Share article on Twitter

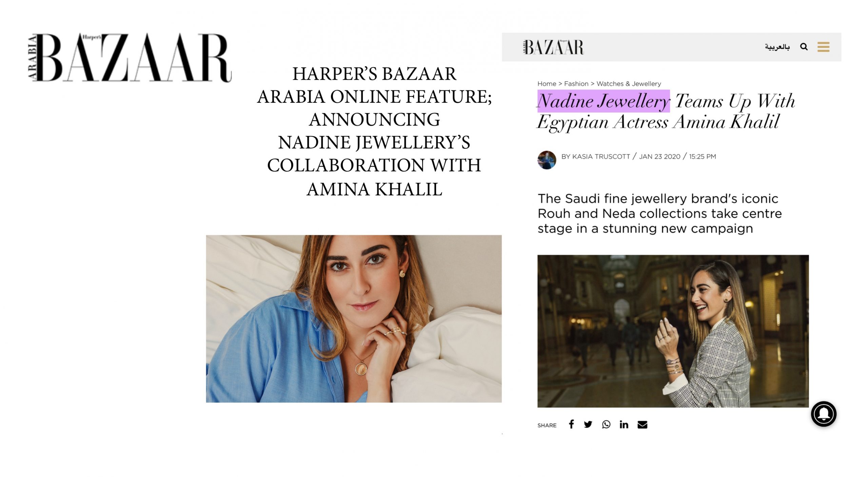pos(588,424)
